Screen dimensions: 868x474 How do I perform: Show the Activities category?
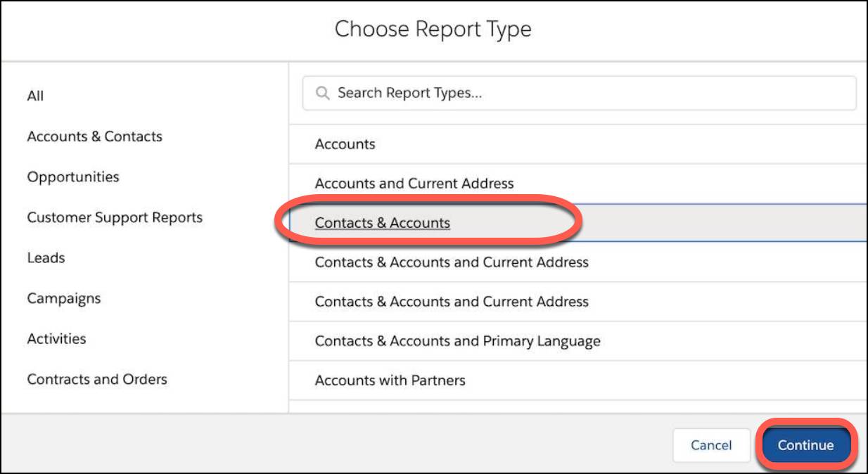[56, 339]
